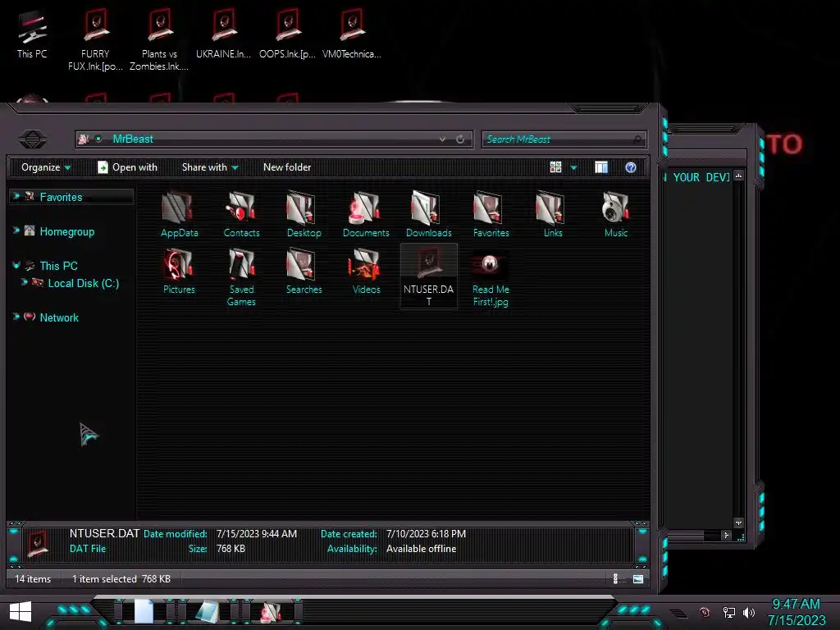Viewport: 840px width, 630px height.
Task: Select the NTUSER.DAT file
Action: click(428, 276)
